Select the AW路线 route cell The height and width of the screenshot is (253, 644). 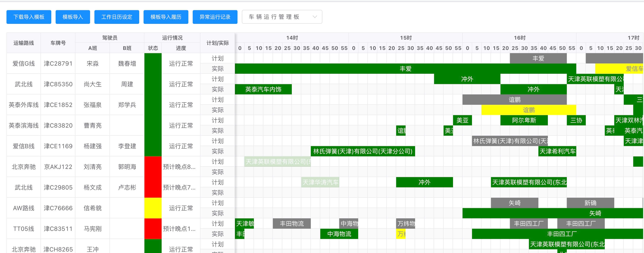[x=24, y=208]
